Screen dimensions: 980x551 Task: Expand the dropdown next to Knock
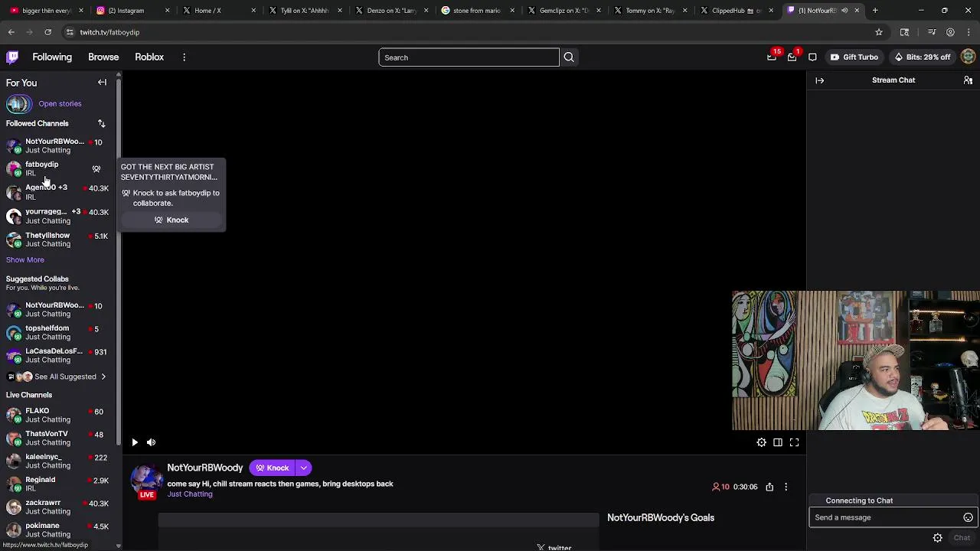(304, 468)
